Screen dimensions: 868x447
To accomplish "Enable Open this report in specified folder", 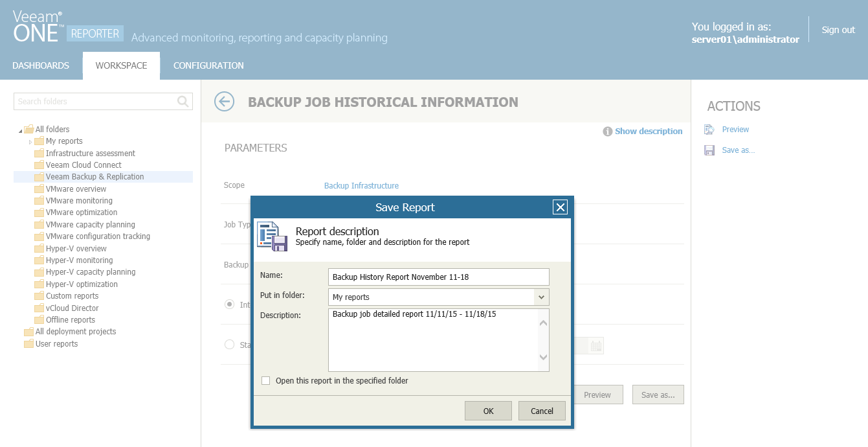I will [x=265, y=381].
